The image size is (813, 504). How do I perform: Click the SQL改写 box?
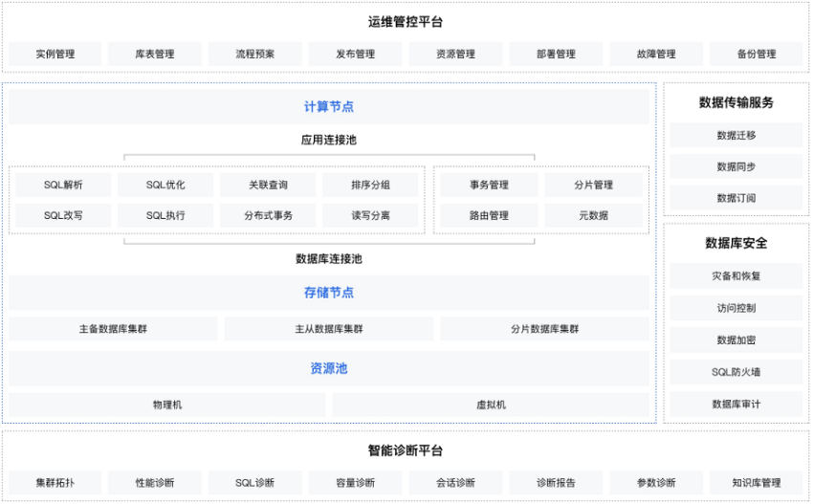(x=63, y=216)
